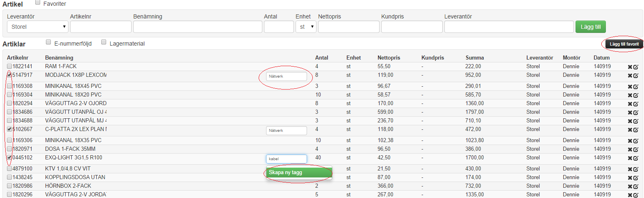Screen dimensions: 644x198
Task: Delete the RAM 1-FACK row
Action: pos(630,67)
